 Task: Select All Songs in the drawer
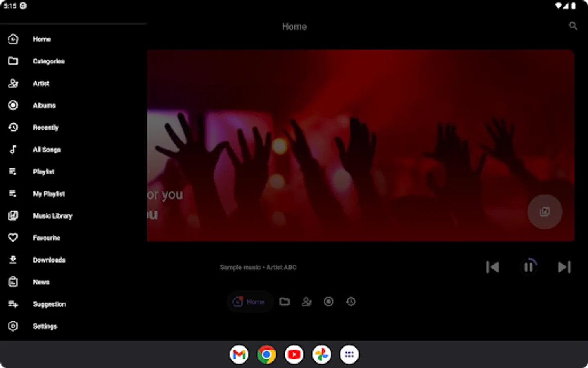click(x=73, y=150)
